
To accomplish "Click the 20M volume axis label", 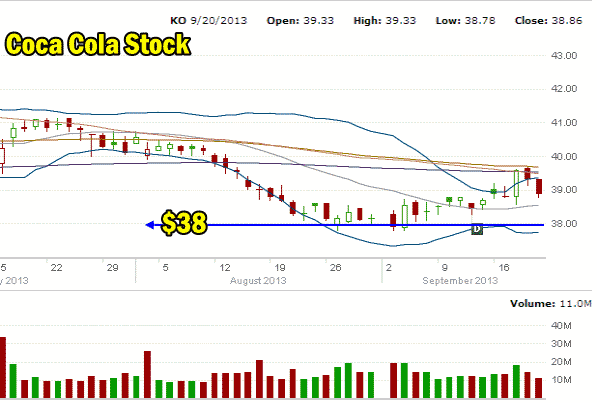I will pyautogui.click(x=561, y=362).
